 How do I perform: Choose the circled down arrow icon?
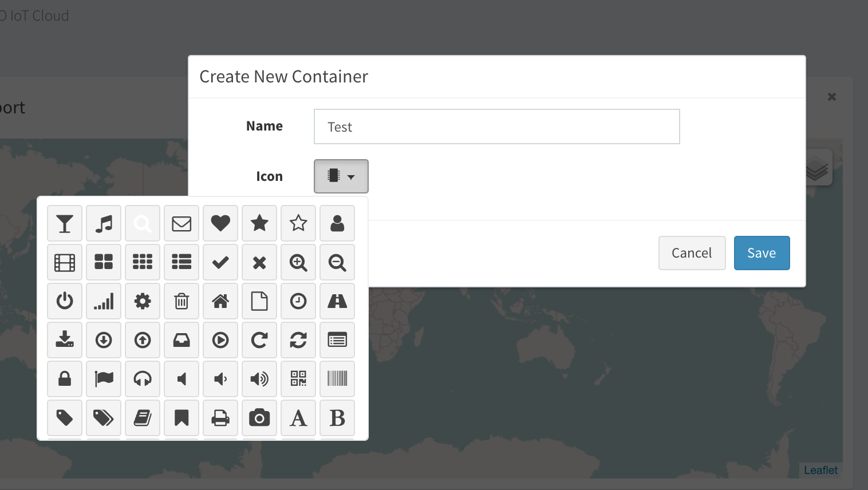pos(104,340)
